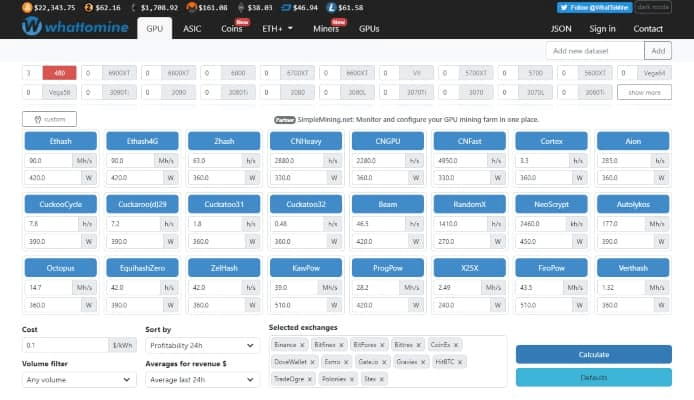The height and width of the screenshot is (400, 694).
Task: Remove Poloniex exchange tag
Action: [352, 379]
